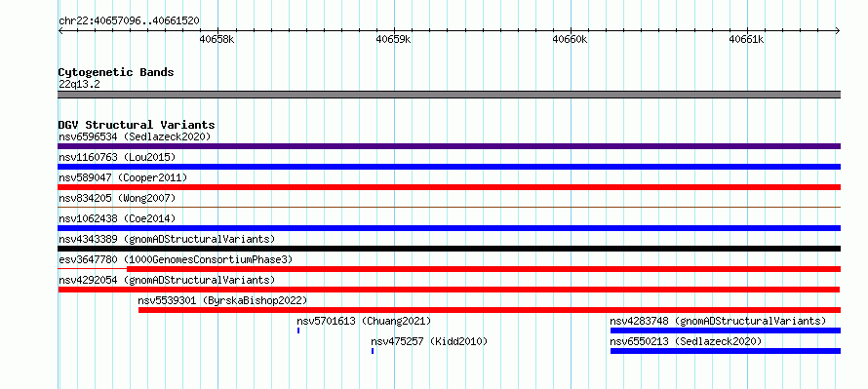868x389 pixels.
Task: Open the nsv1160763 (Lou2015) label
Action: pos(117,157)
